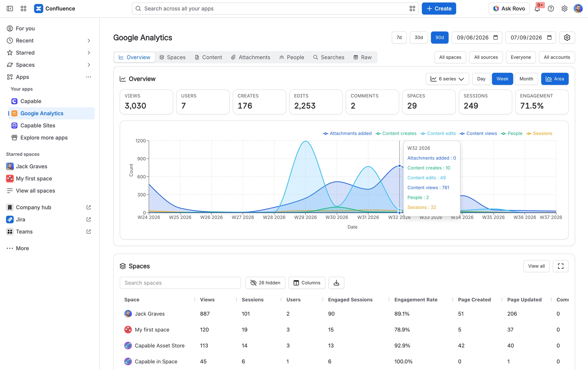The image size is (588, 370).
Task: Switch chart granularity to Day
Action: pyautogui.click(x=481, y=79)
